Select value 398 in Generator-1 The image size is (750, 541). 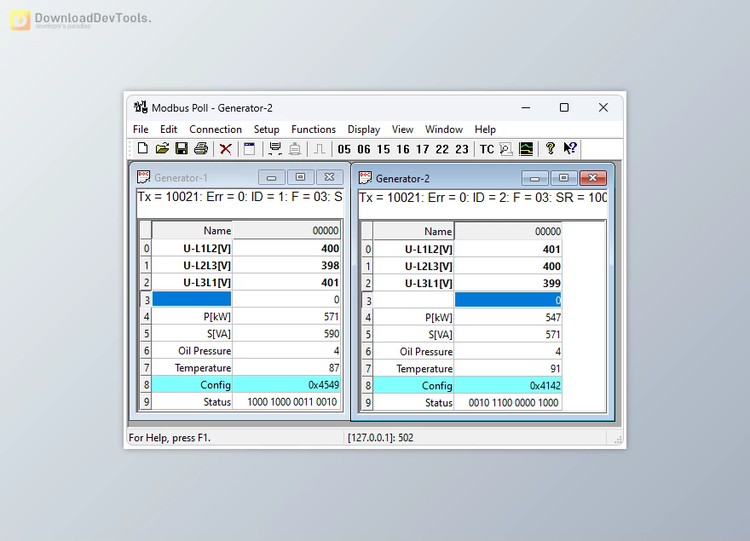coord(286,265)
